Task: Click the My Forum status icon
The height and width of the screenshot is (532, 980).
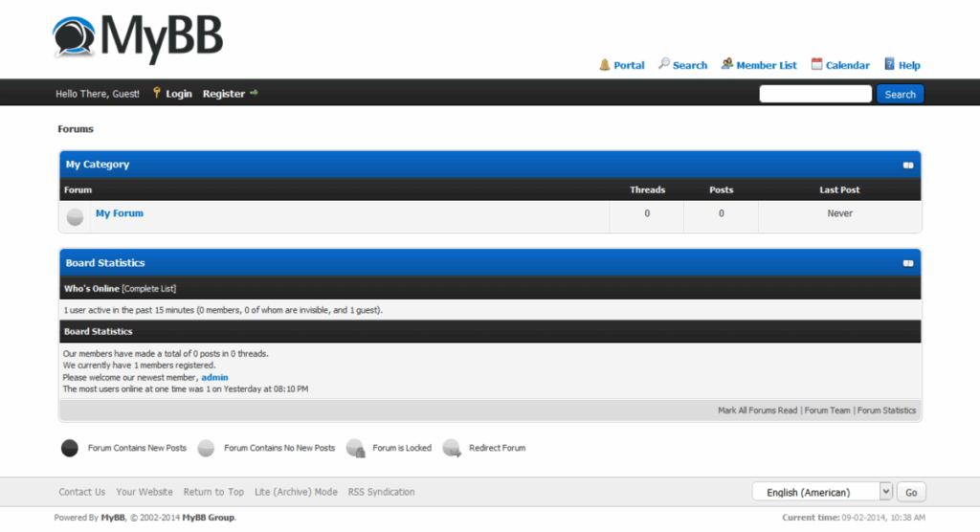Action: click(x=75, y=217)
